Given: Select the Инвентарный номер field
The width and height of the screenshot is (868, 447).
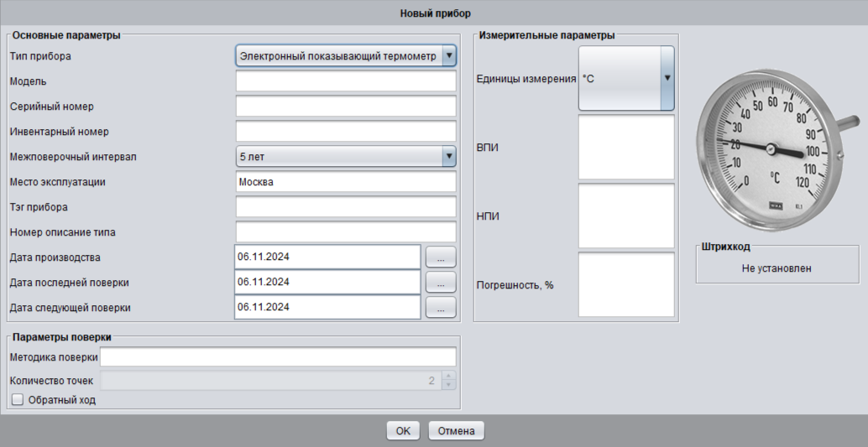Looking at the screenshot, I should click(345, 132).
